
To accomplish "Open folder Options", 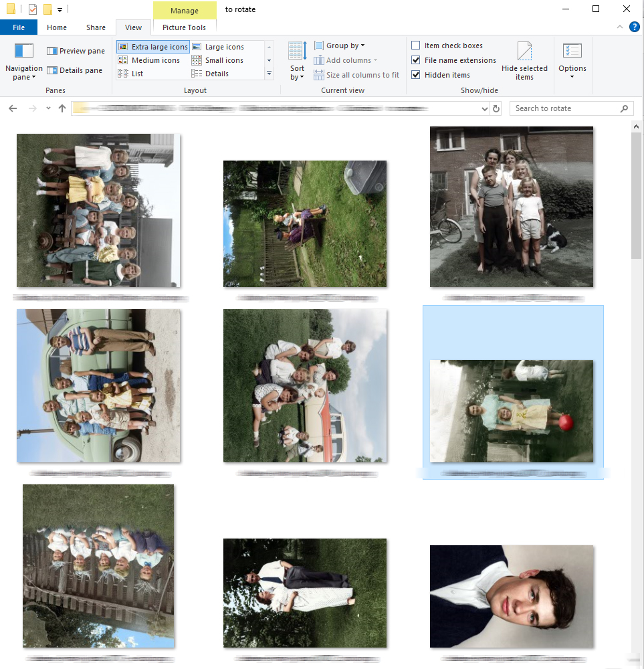I will 572,60.
